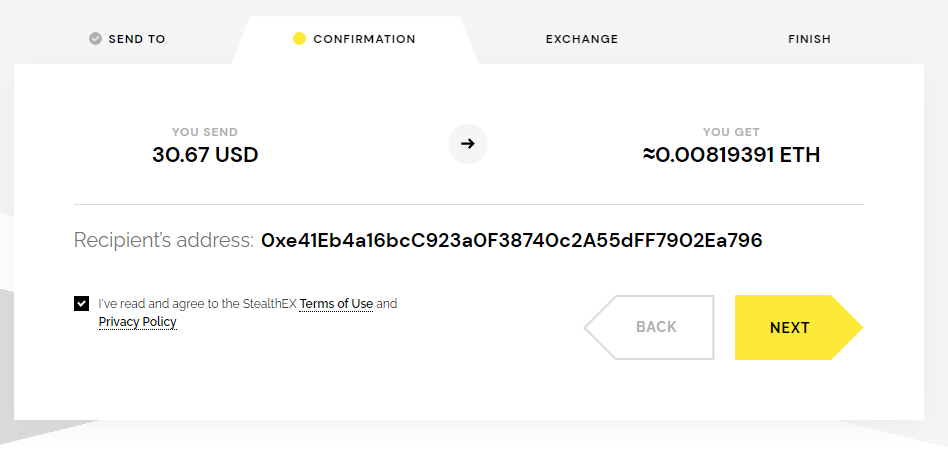Uncheck the Terms of Use agreement checkbox
The width and height of the screenshot is (948, 452).
pyautogui.click(x=82, y=303)
